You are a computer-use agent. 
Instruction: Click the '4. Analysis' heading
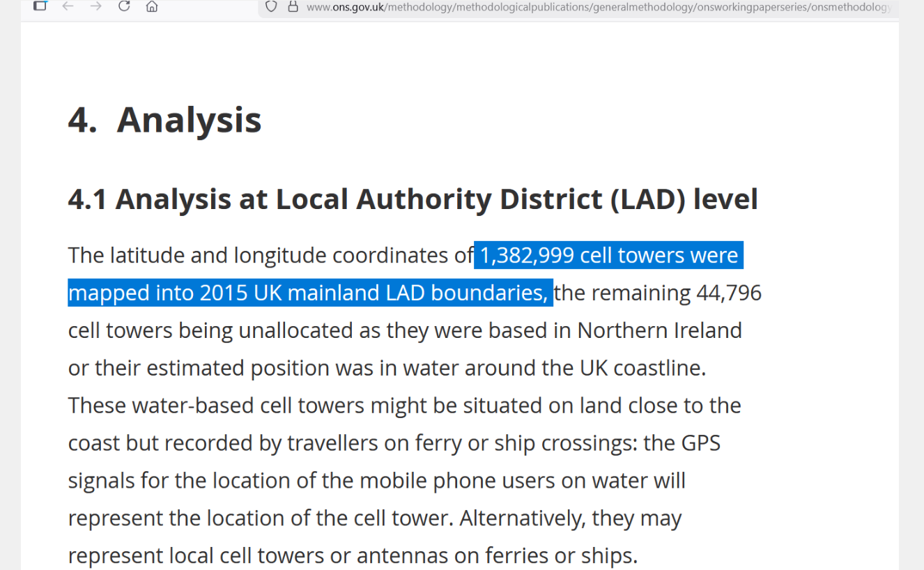tap(164, 119)
